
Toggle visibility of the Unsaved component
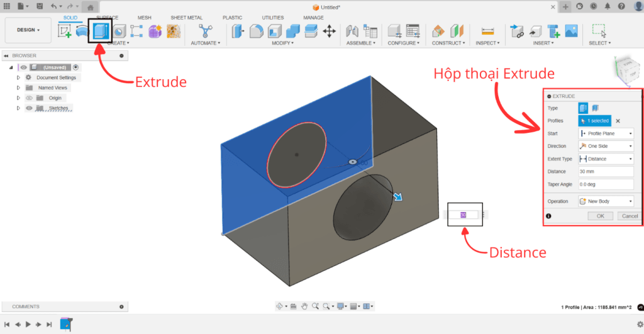(x=24, y=67)
